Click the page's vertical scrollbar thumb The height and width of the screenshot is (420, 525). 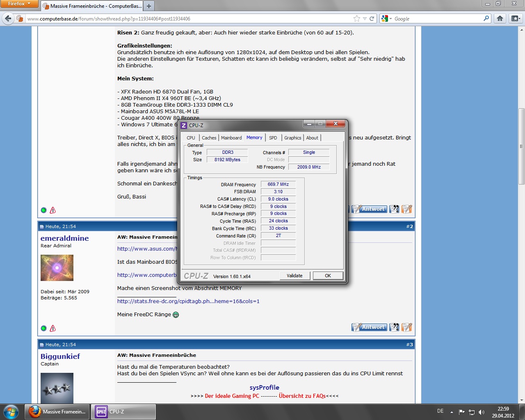click(521, 146)
